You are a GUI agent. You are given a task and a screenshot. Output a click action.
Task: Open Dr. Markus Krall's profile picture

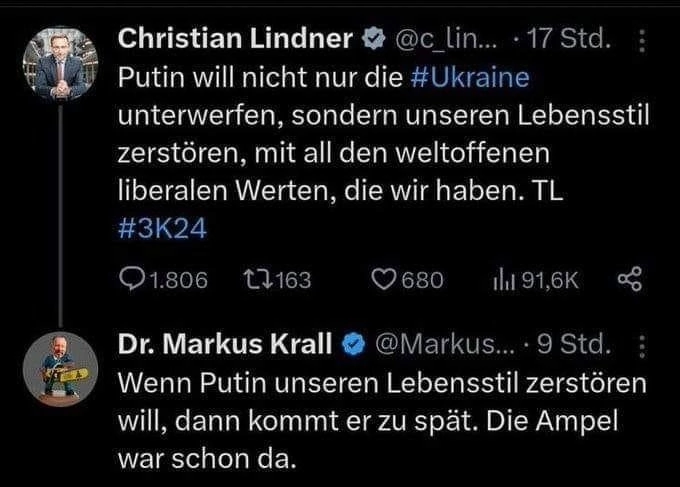click(61, 369)
